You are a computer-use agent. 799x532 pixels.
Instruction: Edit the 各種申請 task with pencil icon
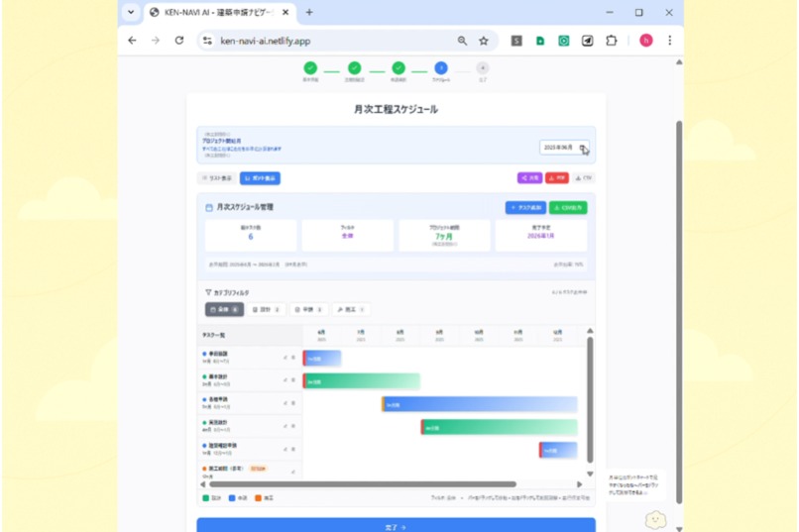285,403
